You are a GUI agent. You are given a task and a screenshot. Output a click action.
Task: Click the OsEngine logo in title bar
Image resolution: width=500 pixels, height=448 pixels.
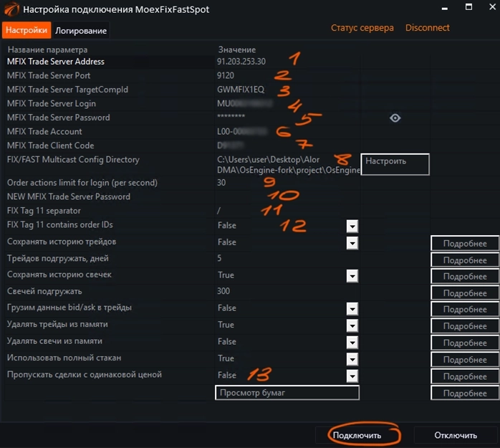tap(11, 9)
